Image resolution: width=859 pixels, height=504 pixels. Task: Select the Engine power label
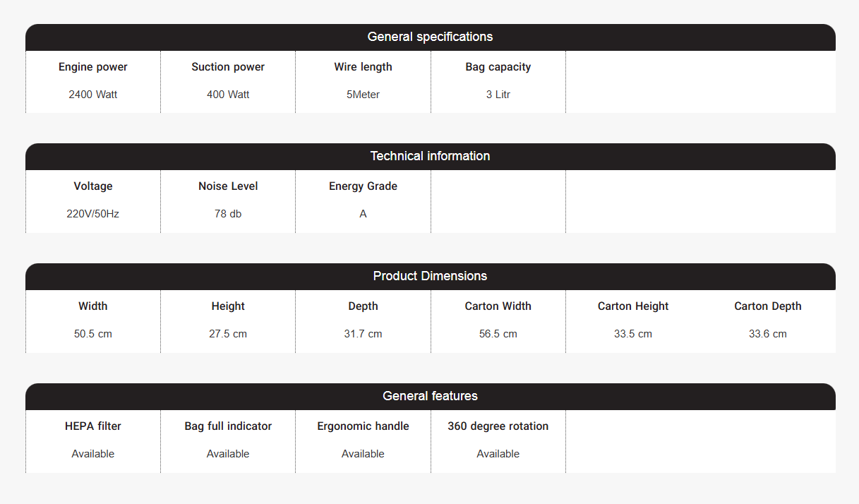pyautogui.click(x=93, y=67)
